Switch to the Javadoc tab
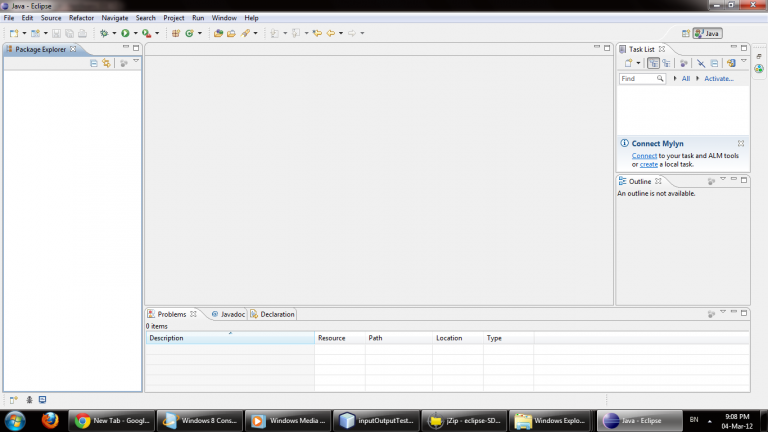768x432 pixels. (227, 314)
